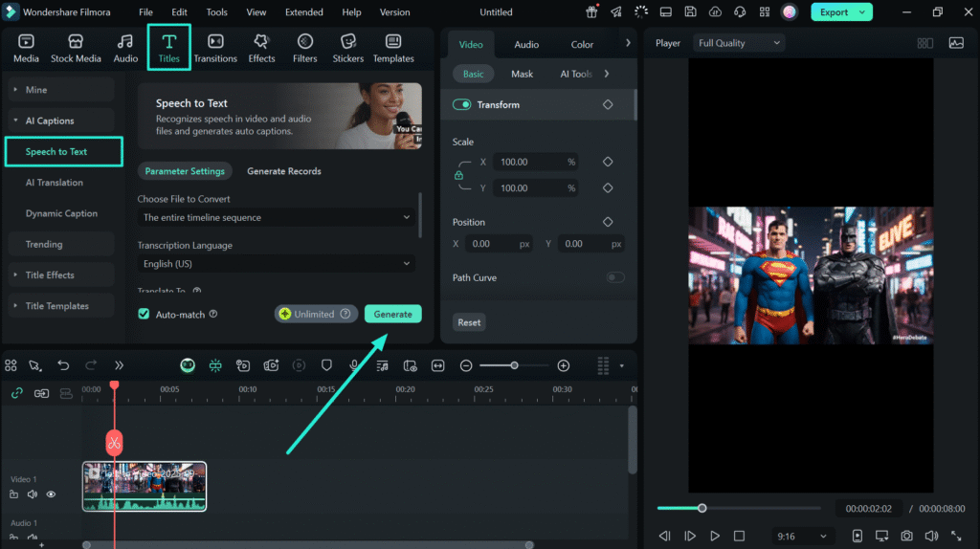This screenshot has height=549, width=980.
Task: Open the Tools menu
Action: (217, 12)
